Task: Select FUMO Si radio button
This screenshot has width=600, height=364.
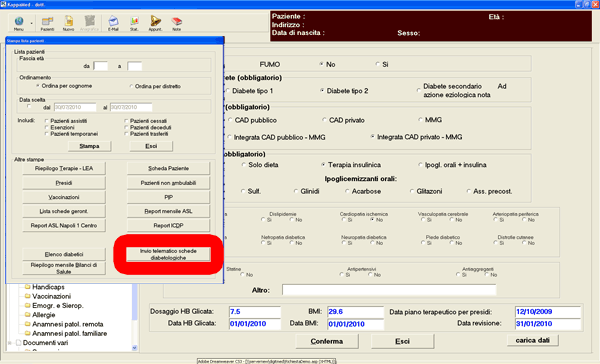Action: pyautogui.click(x=378, y=64)
